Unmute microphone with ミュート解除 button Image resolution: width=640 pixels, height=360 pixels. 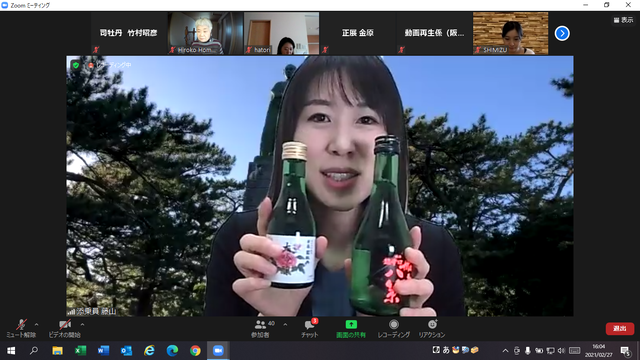pyautogui.click(x=21, y=329)
